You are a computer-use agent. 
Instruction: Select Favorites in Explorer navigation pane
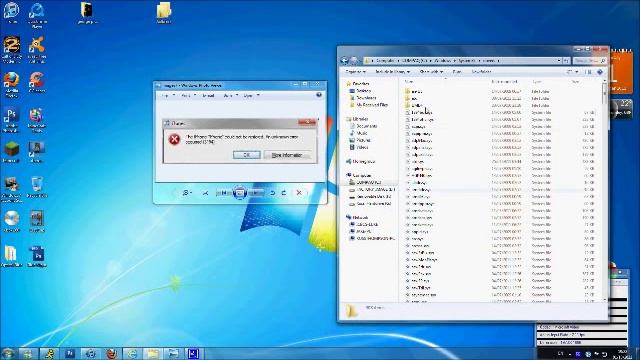point(358,84)
